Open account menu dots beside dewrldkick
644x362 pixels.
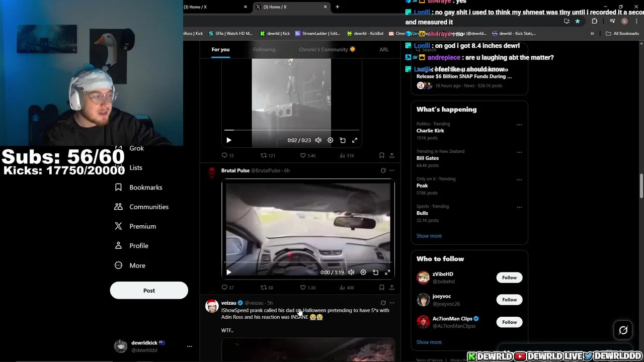[x=190, y=346]
